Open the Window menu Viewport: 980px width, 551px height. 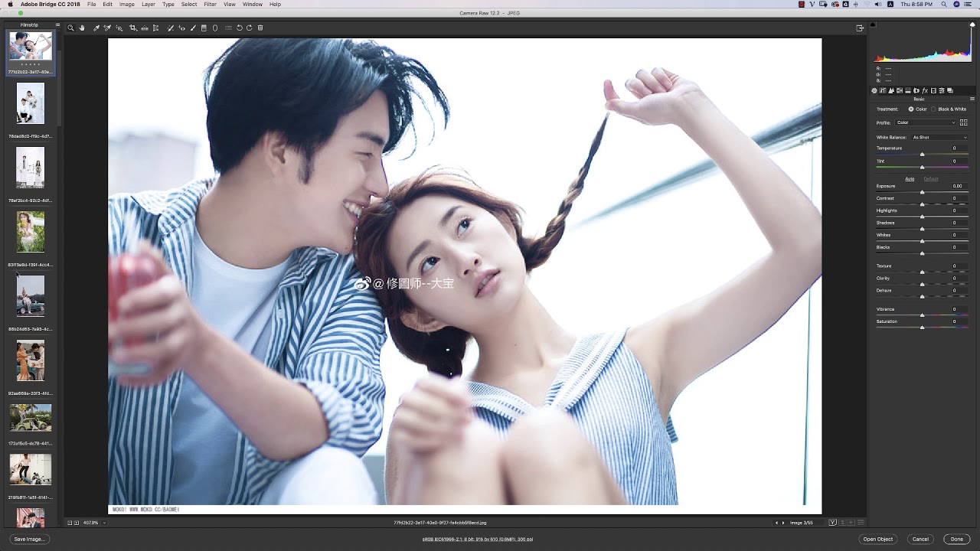click(x=253, y=5)
